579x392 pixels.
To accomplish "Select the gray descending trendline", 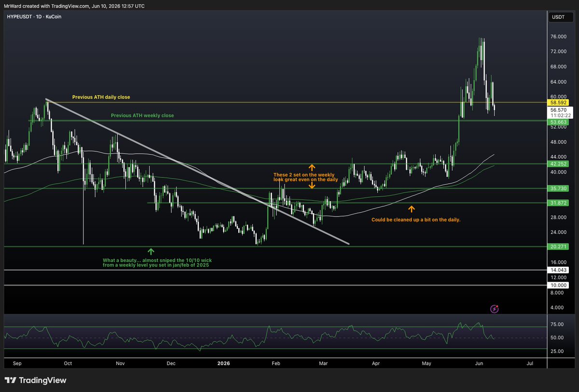I will coord(197,171).
